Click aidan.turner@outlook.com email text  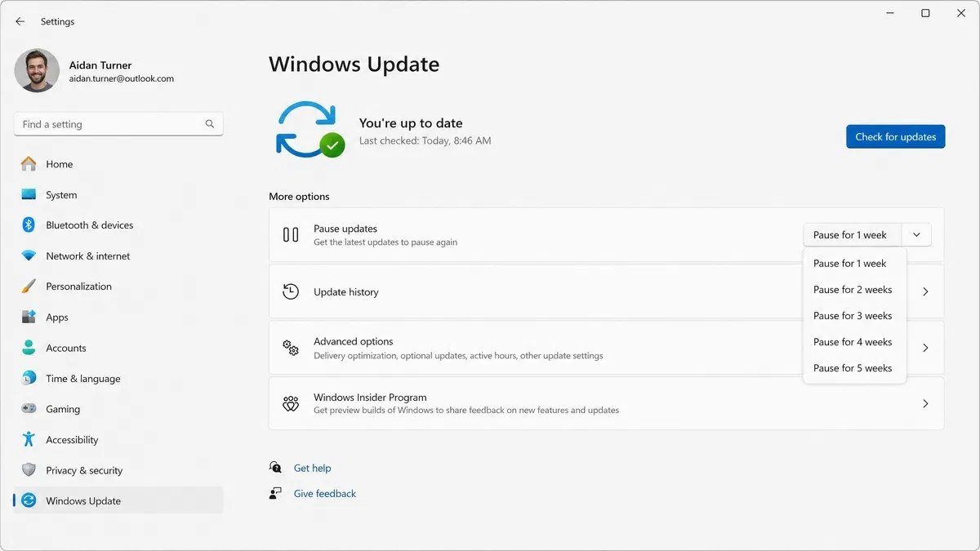point(122,79)
